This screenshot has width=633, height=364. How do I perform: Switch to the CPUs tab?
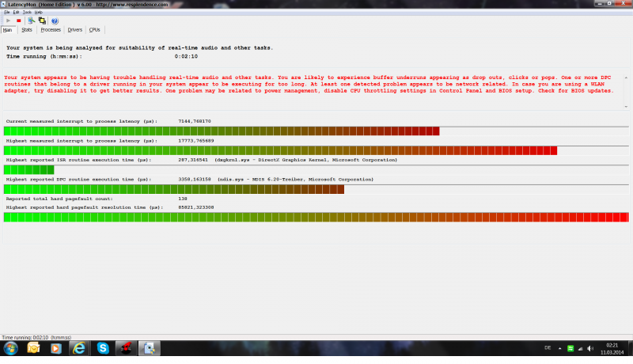(94, 30)
